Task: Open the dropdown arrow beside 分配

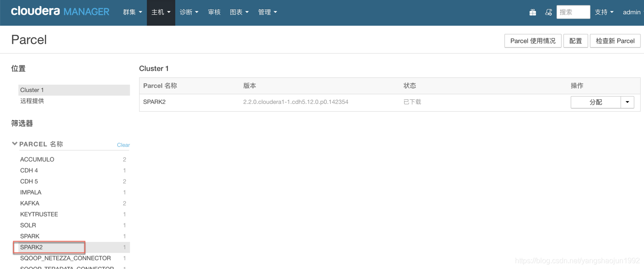Action: pyautogui.click(x=628, y=102)
